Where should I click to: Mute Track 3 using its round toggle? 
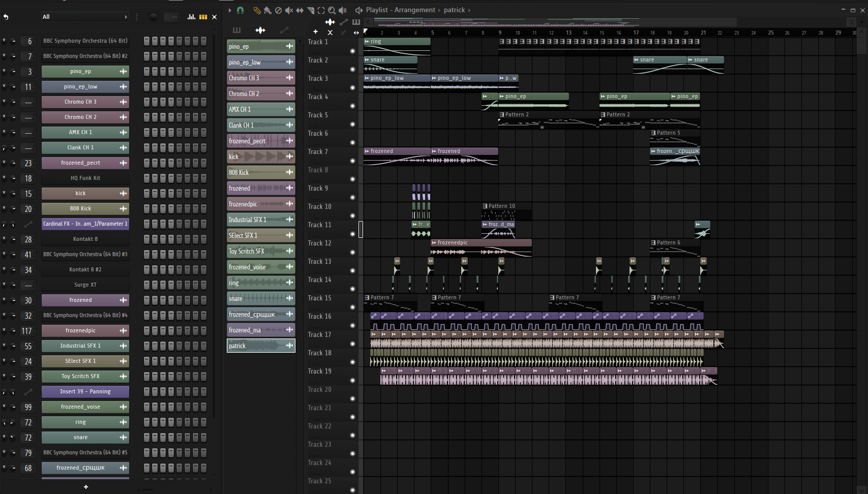[x=352, y=87]
